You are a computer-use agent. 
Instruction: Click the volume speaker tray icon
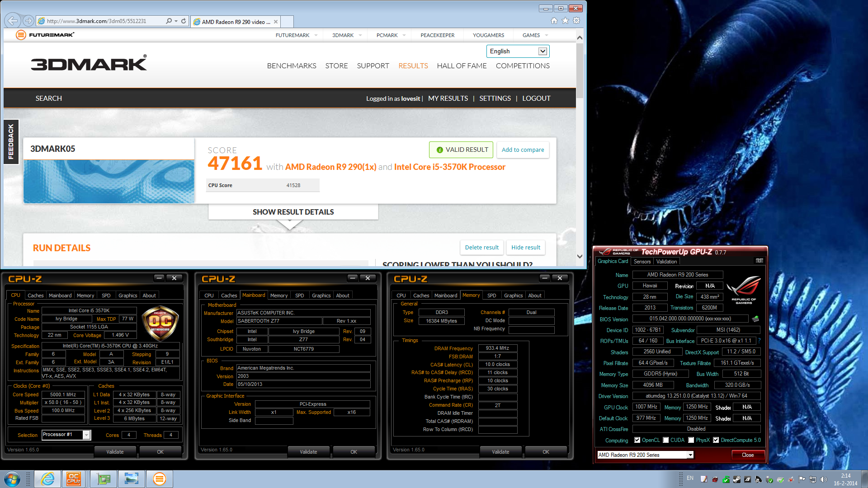(x=824, y=479)
